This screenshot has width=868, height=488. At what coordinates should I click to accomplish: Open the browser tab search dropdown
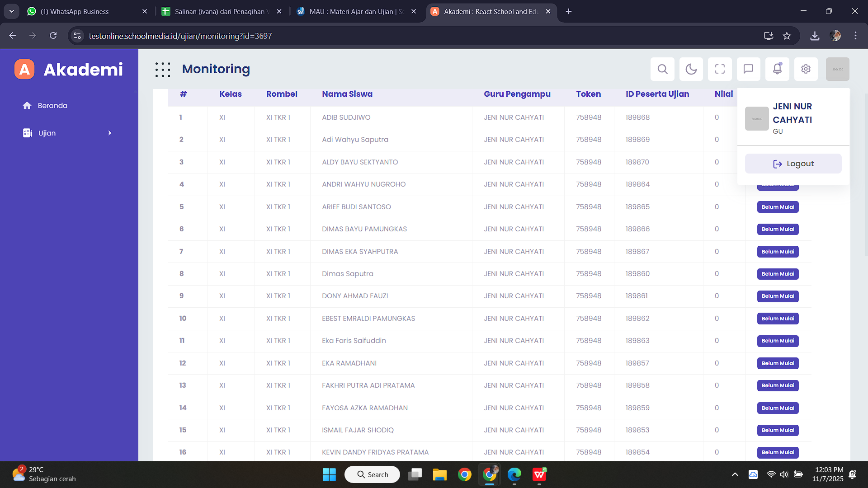pos(11,11)
